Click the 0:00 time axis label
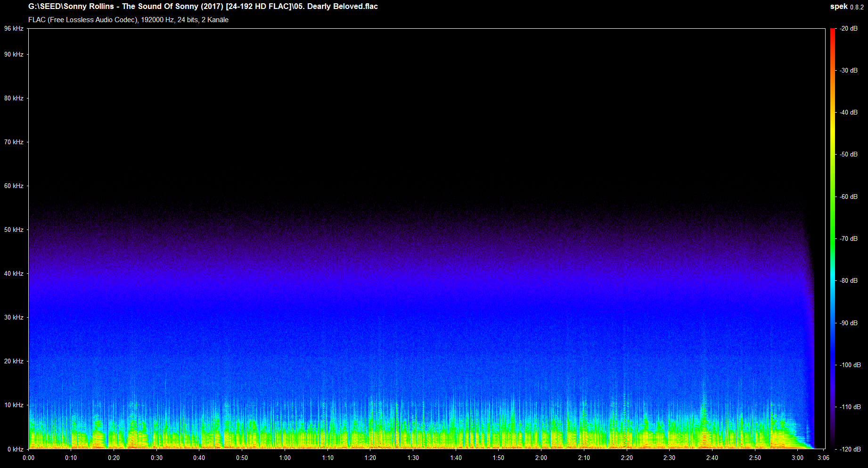868x468 pixels. pos(28,458)
